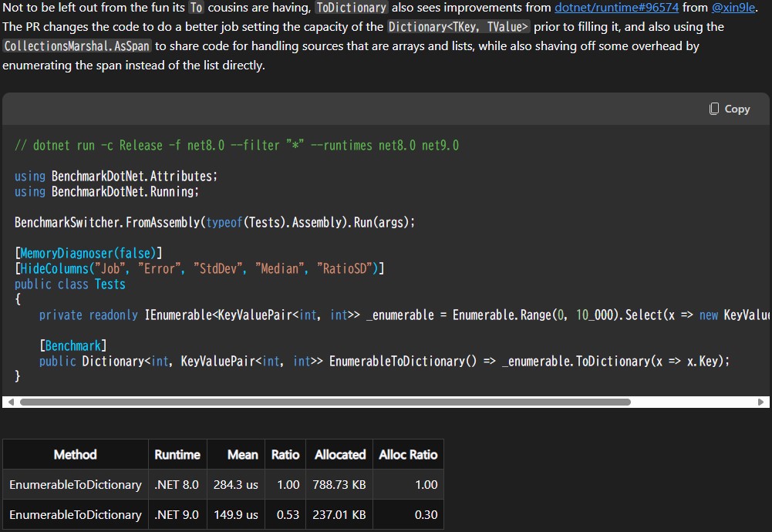772x532 pixels.
Task: Click the clipboard icon beside Copy
Action: 714,109
